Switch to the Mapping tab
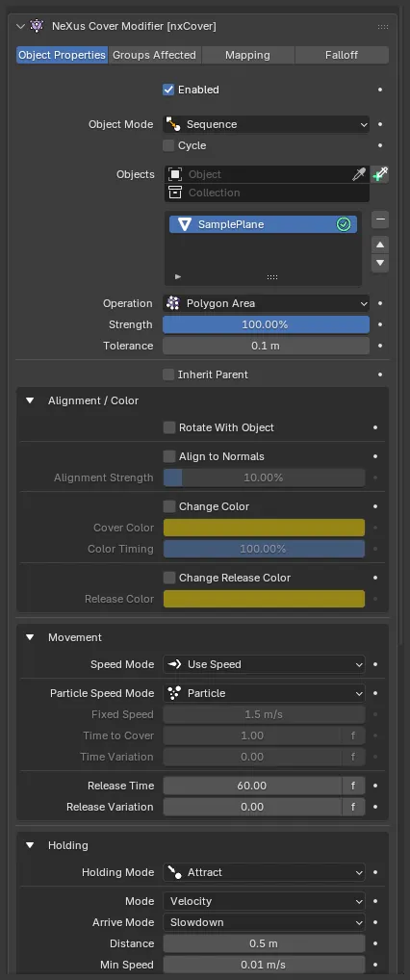 coord(247,55)
